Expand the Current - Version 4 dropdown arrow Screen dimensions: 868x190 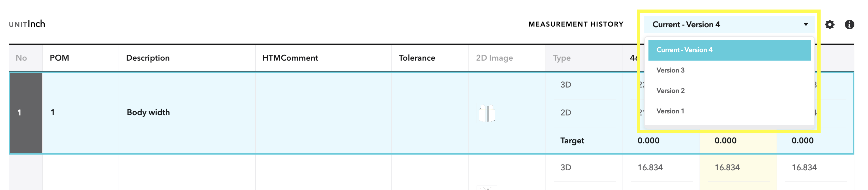[806, 25]
